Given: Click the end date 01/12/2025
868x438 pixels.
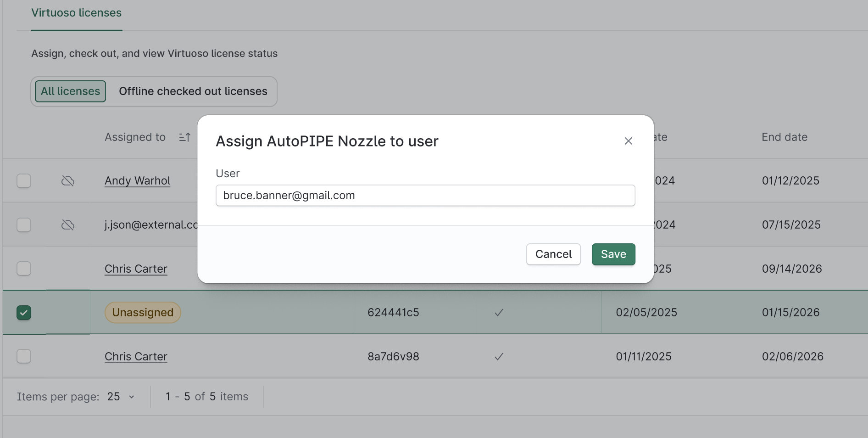Looking at the screenshot, I should pos(790,181).
